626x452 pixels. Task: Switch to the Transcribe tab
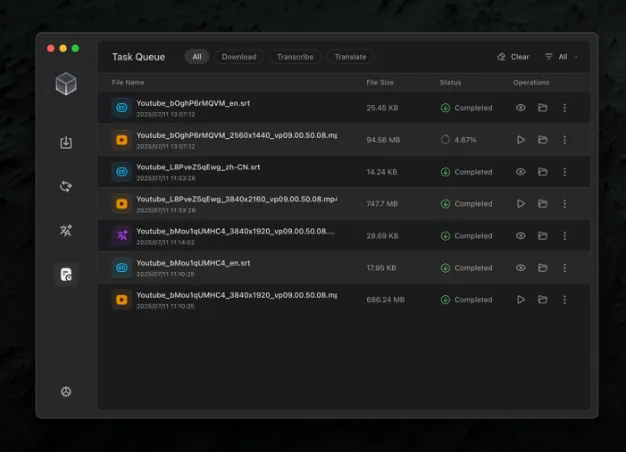click(x=294, y=57)
